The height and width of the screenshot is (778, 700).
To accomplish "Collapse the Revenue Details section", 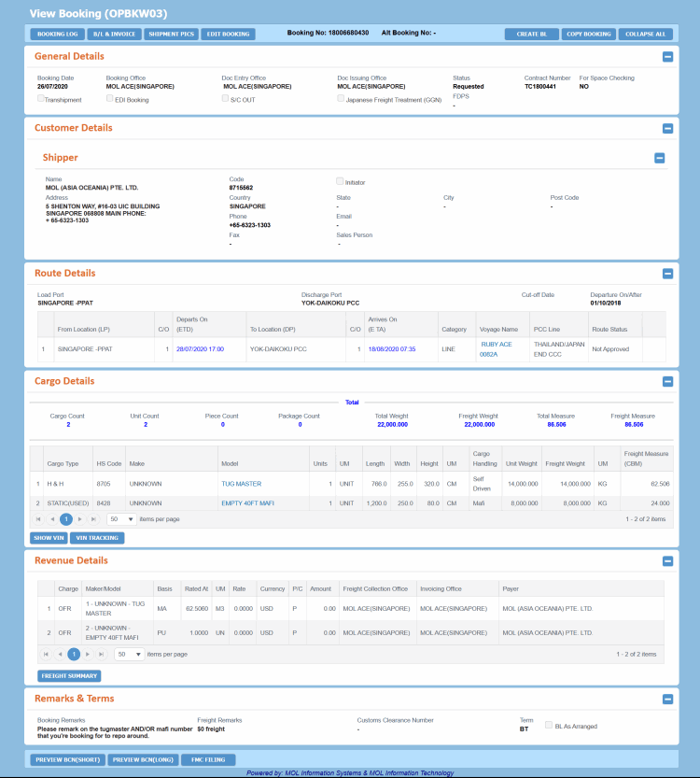I will 667,561.
